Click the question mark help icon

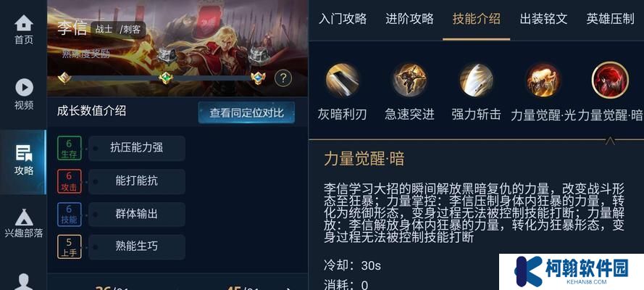[283, 78]
